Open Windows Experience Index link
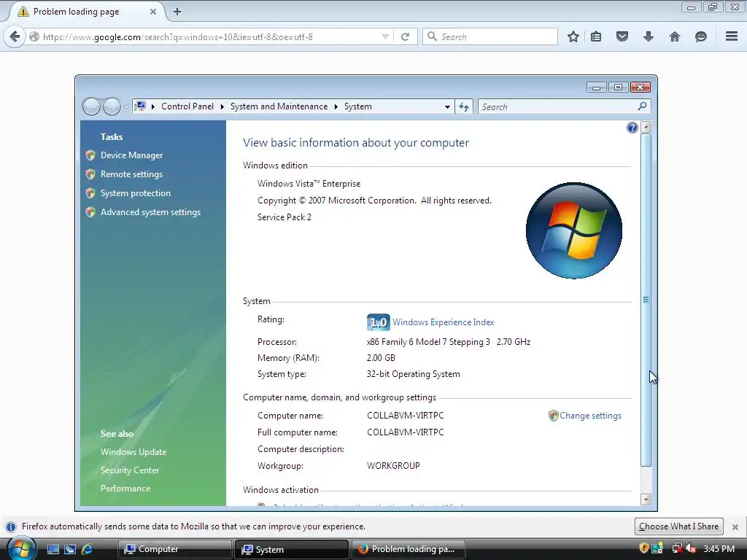 click(x=443, y=322)
